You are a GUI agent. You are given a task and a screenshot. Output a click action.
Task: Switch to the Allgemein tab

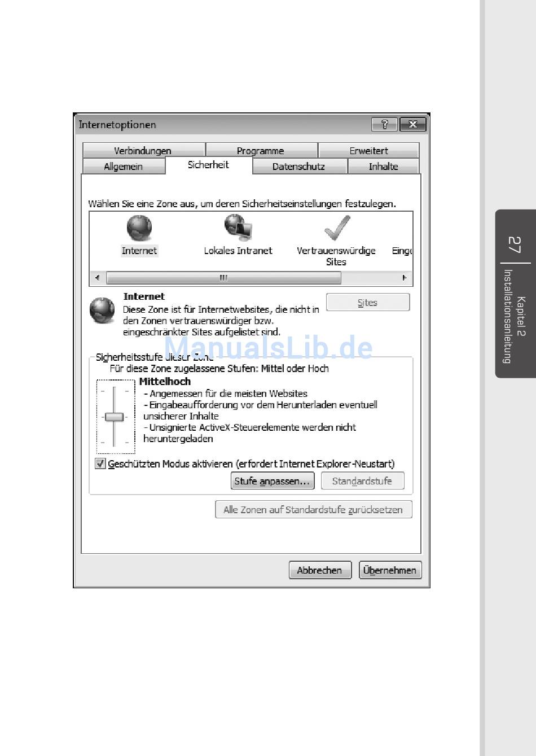coord(124,166)
